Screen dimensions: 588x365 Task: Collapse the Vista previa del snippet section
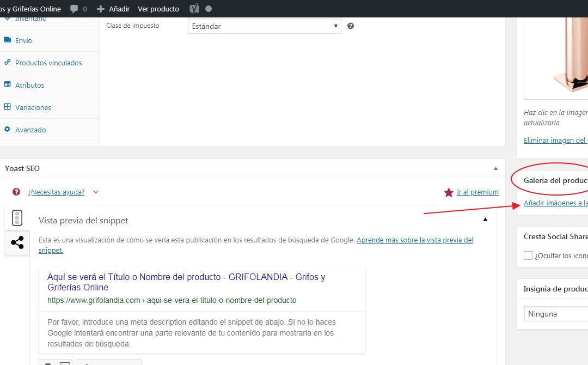point(485,220)
